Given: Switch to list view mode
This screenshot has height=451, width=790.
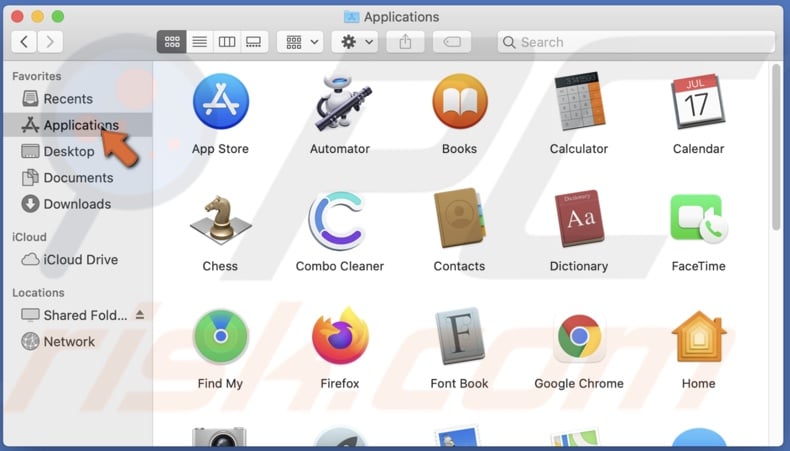Looking at the screenshot, I should 199,42.
